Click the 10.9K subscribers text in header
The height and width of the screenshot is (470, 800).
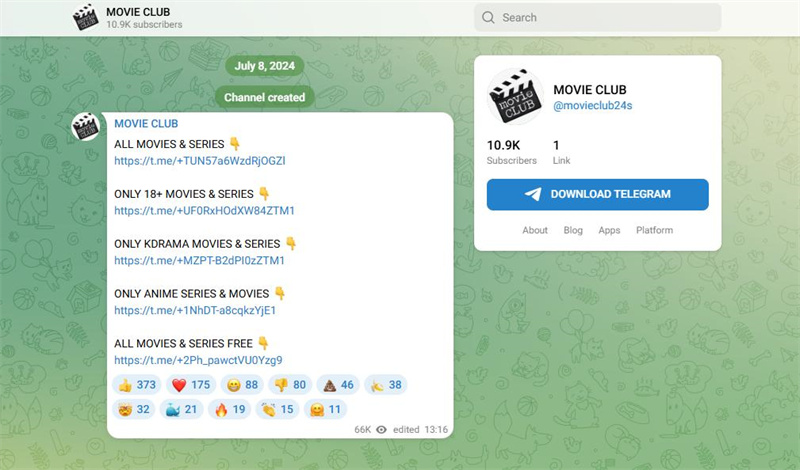click(144, 24)
